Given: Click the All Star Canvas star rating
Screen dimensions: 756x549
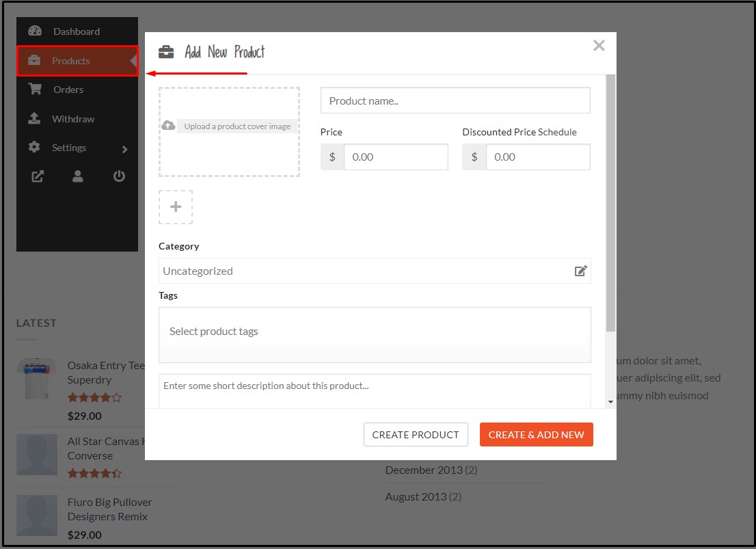Looking at the screenshot, I should click(x=94, y=473).
